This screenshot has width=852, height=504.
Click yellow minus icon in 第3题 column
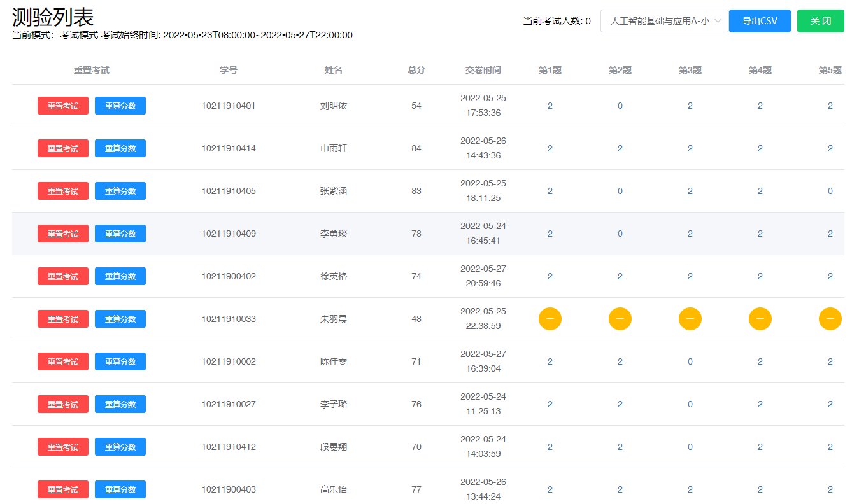[x=690, y=319]
